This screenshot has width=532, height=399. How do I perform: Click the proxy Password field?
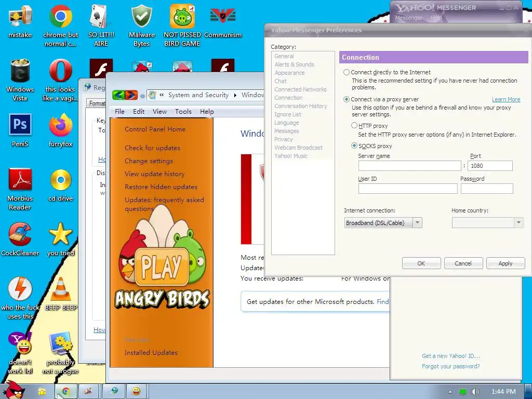pos(487,189)
